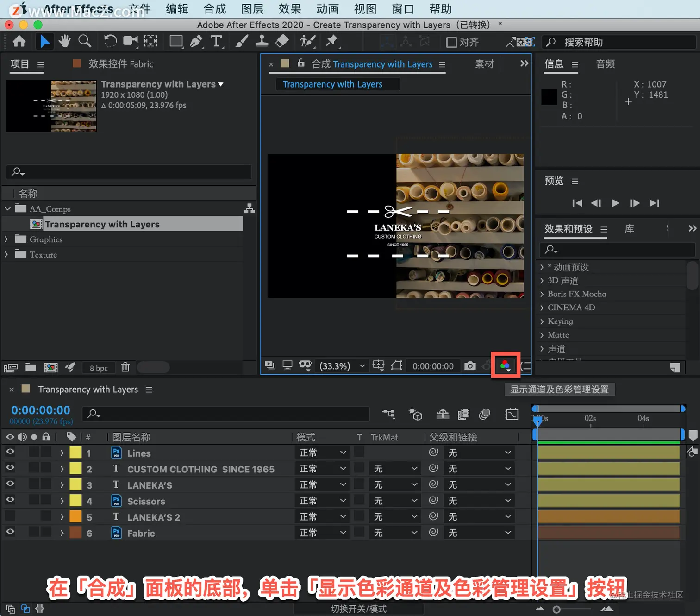Image resolution: width=700 pixels, height=616 pixels.
Task: Select the Hand tool
Action: (x=64, y=42)
